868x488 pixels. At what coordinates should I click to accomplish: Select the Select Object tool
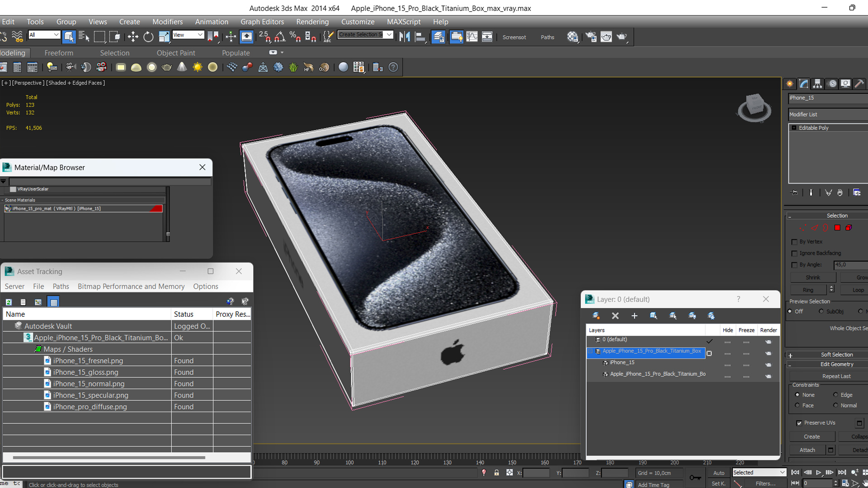coord(69,37)
